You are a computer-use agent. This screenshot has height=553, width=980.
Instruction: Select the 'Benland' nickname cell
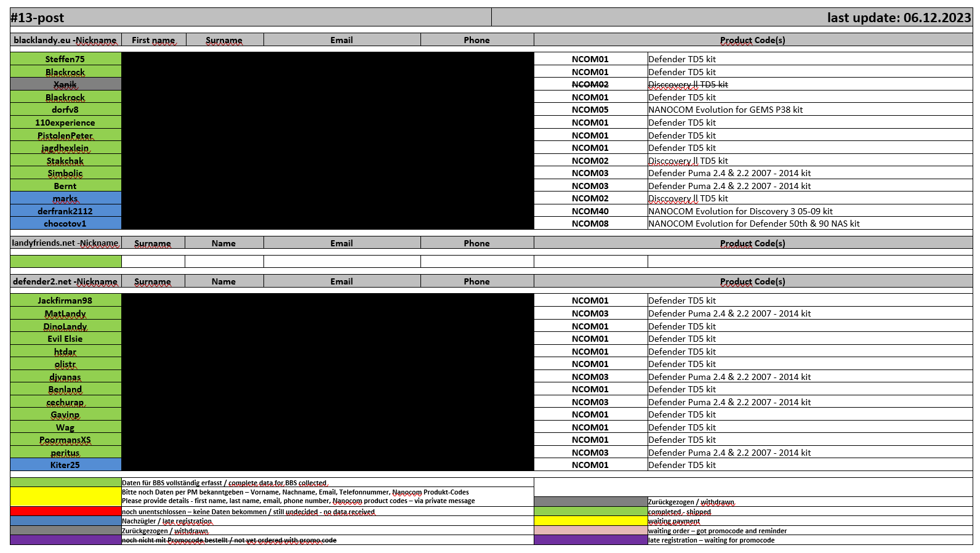tap(66, 389)
